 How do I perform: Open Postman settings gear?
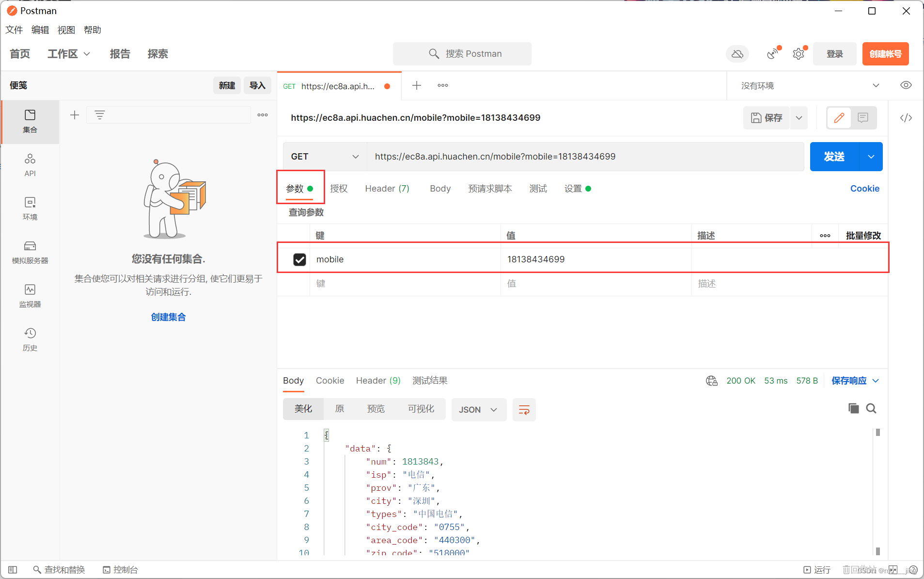coord(798,54)
